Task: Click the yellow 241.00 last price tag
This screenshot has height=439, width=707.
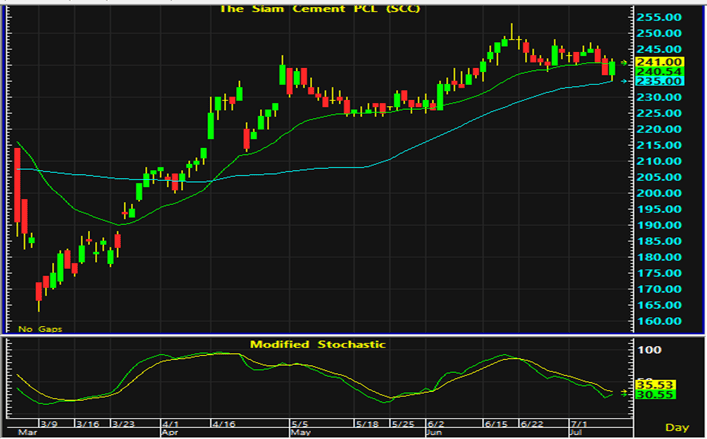Action: click(659, 62)
